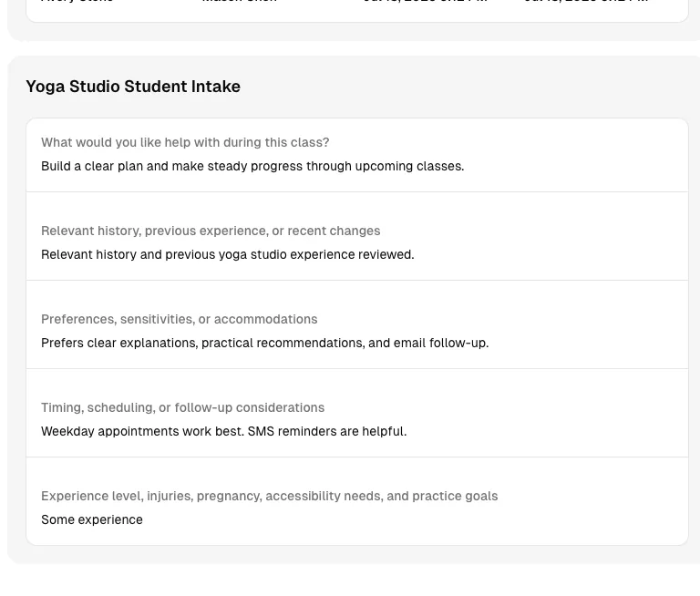Click the partially visible first name in top row
700x596 pixels.
tap(77, 1)
